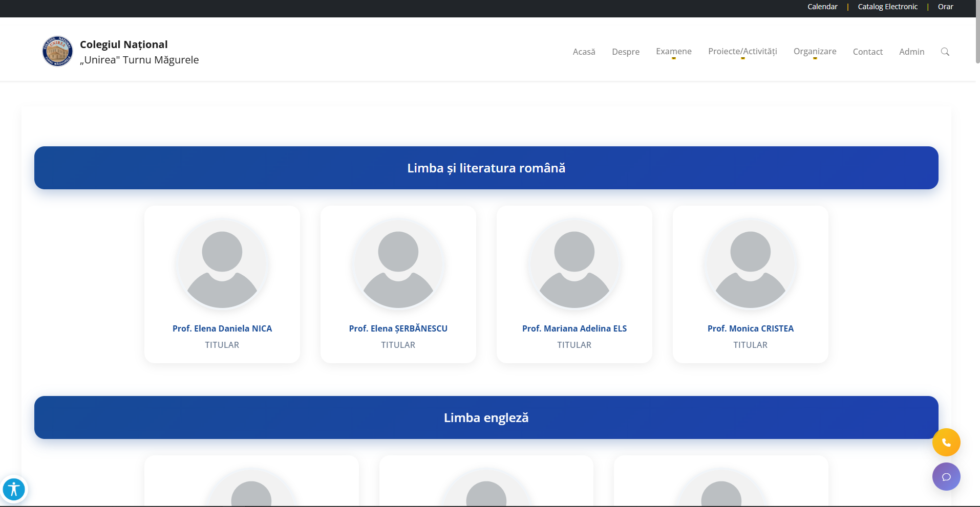Screen dimensions: 980x507
Task: Click TITULAR under Monica CRISTEA
Action: pos(751,345)
